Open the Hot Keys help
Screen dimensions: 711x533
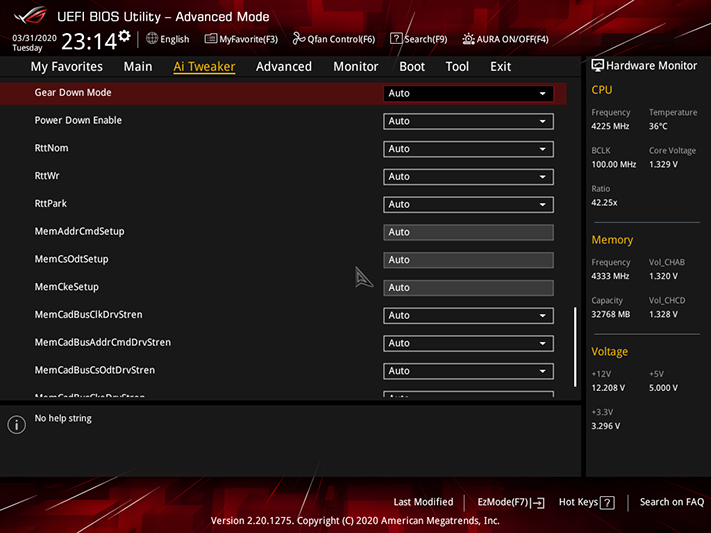click(x=586, y=502)
